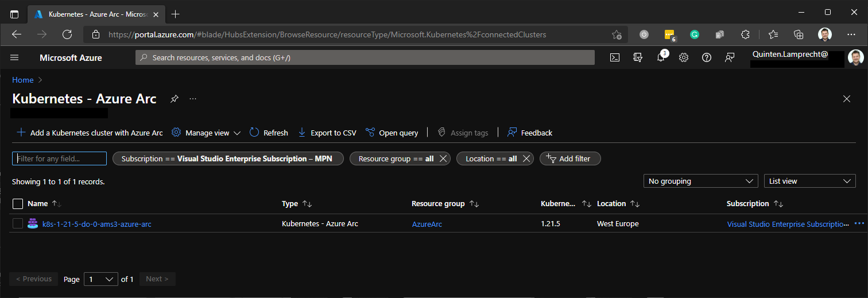Click Open query
Image resolution: width=868 pixels, height=298 pixels.
392,133
